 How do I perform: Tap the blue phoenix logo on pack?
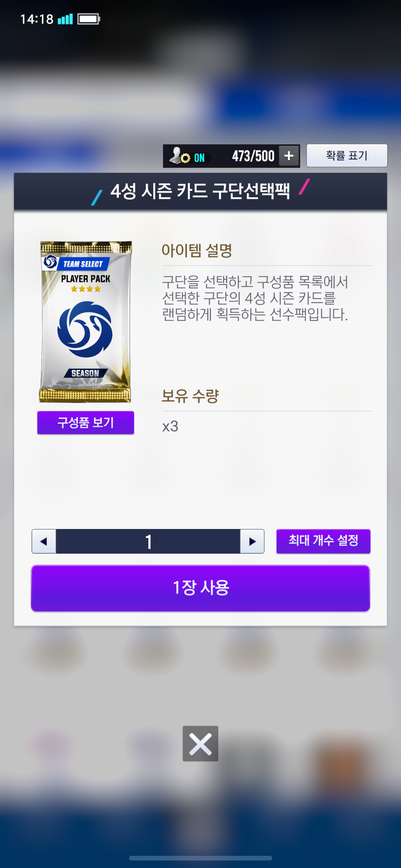click(x=85, y=329)
